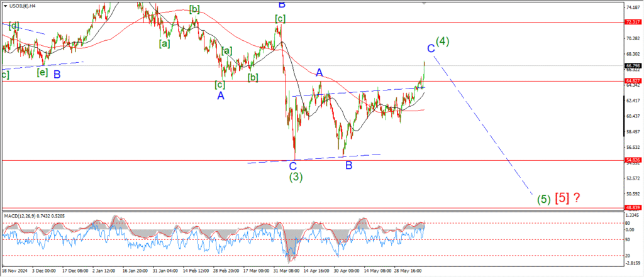Viewport: 644px width, 277px height.
Task: Click the blue C label beside (4)
Action: coord(431,48)
